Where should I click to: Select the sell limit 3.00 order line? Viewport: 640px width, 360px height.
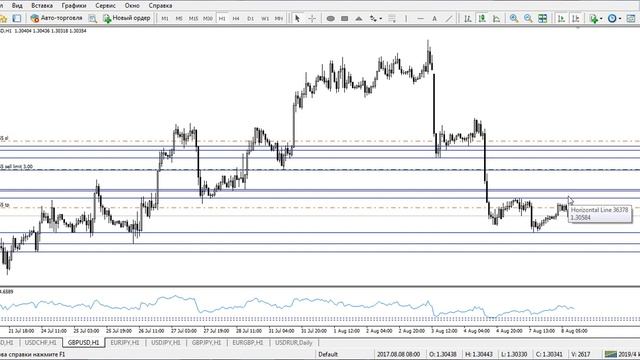click(320, 170)
